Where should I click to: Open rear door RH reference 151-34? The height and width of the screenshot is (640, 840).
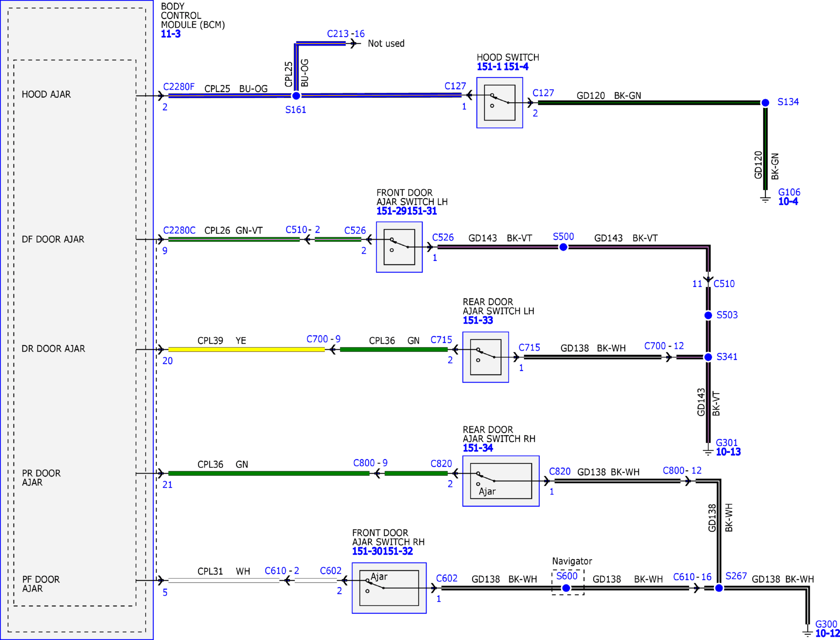[478, 448]
